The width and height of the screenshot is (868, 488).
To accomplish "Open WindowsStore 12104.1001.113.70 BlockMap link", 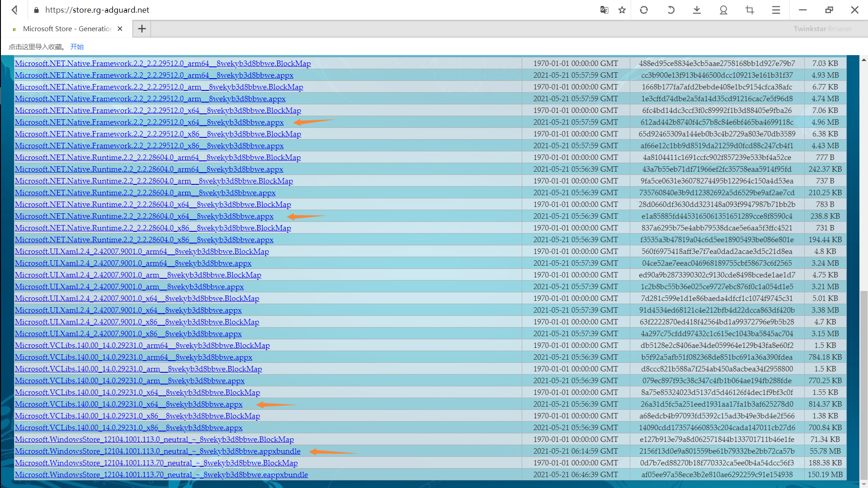I will click(x=156, y=463).
